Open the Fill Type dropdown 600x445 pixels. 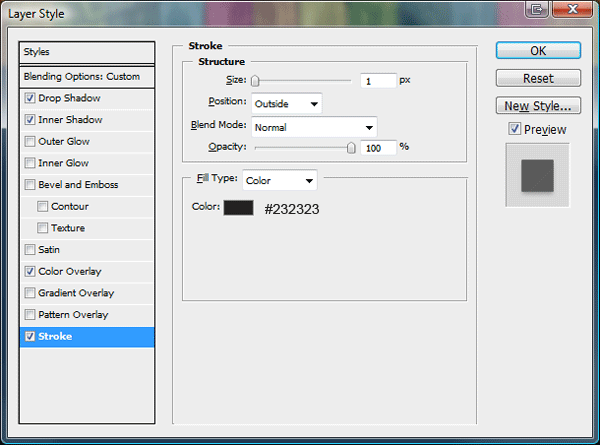pos(279,180)
